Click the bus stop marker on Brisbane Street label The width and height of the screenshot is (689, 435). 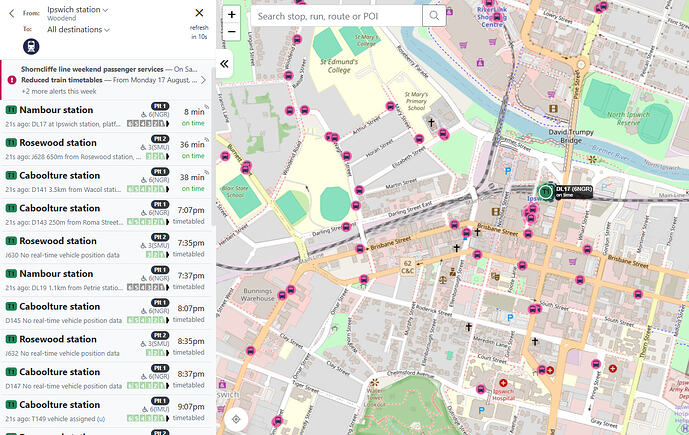360,249
